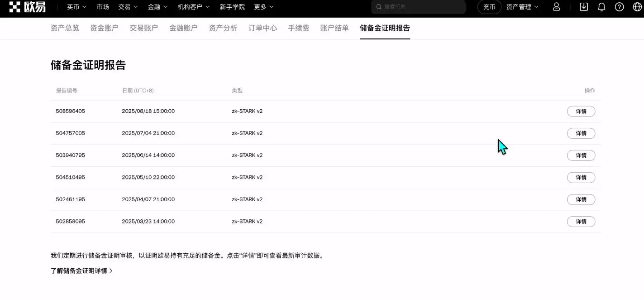View 详情 for report 508596405

(x=581, y=111)
